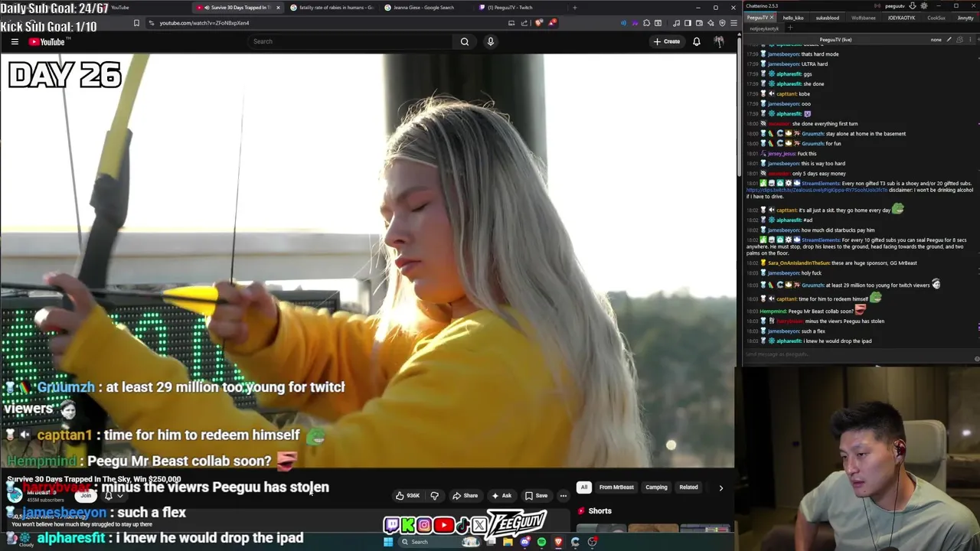Open the video's more actions ellipsis
This screenshot has width=980, height=551.
pyautogui.click(x=563, y=496)
